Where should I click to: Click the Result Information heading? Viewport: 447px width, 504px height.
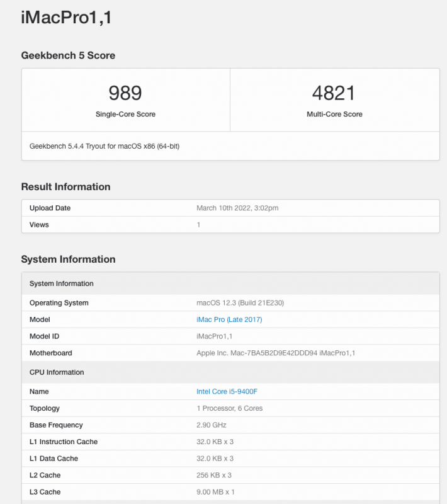(x=66, y=186)
